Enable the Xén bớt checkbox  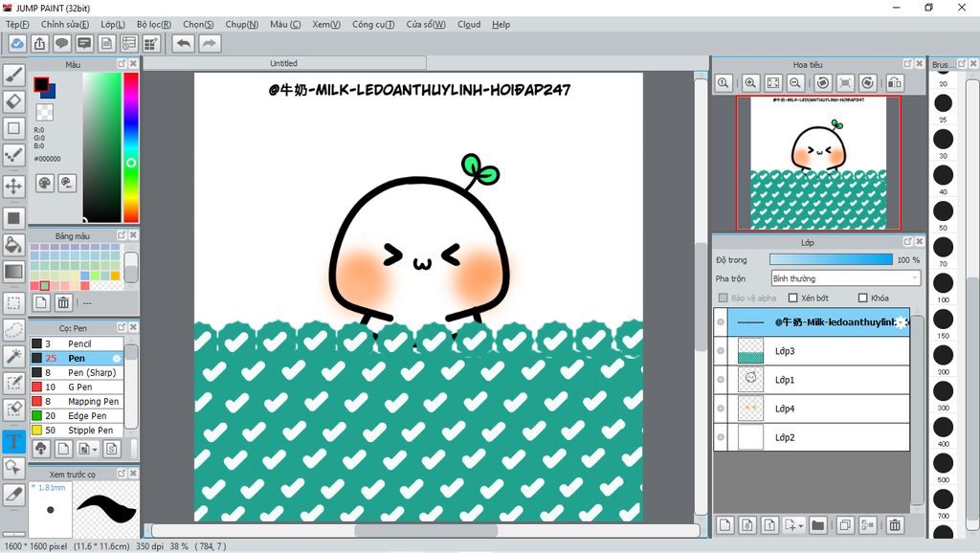[793, 299]
